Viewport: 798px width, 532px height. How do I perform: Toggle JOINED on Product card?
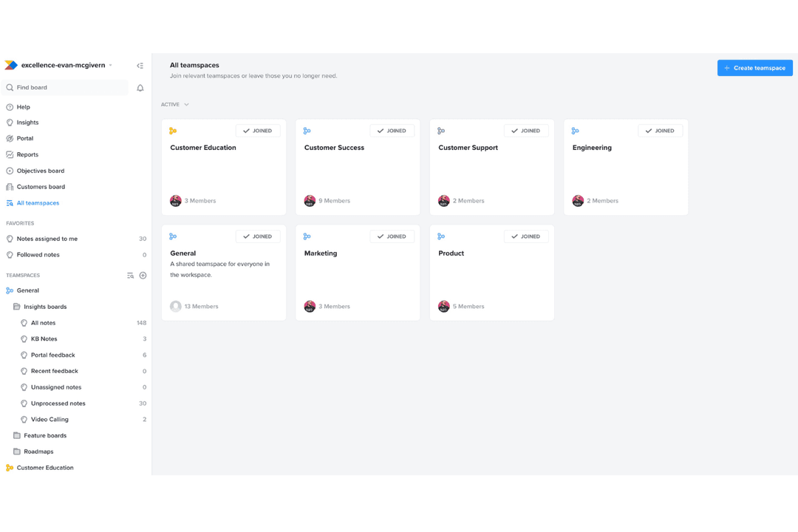(x=526, y=236)
